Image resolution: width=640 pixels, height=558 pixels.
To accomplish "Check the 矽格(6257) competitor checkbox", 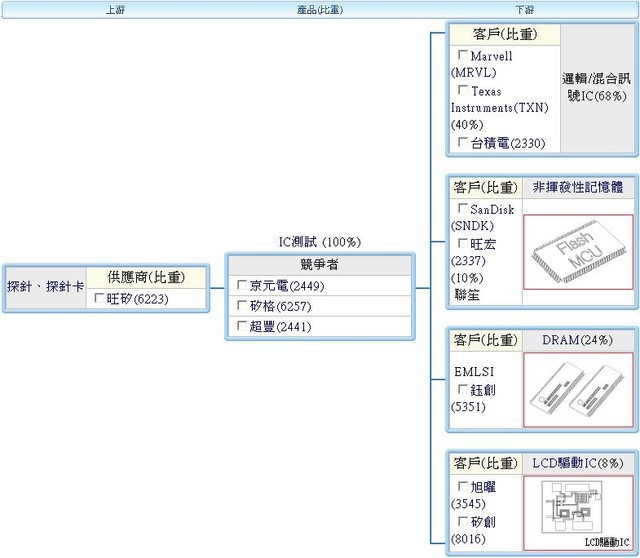I will [x=242, y=305].
